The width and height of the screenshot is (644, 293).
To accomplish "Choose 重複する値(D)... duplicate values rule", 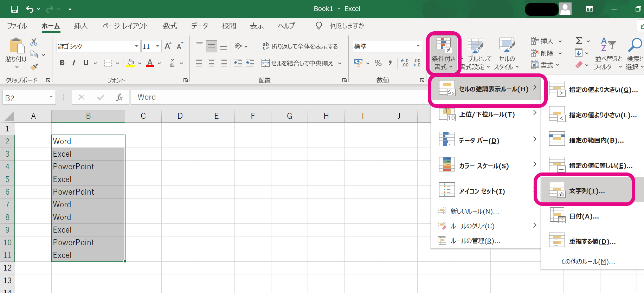I will 592,241.
